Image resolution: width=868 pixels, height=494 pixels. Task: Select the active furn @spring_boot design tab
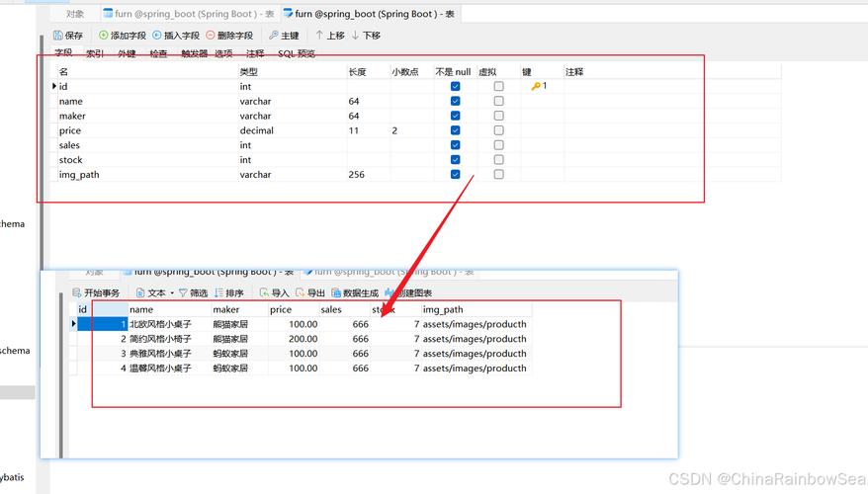coord(369,14)
